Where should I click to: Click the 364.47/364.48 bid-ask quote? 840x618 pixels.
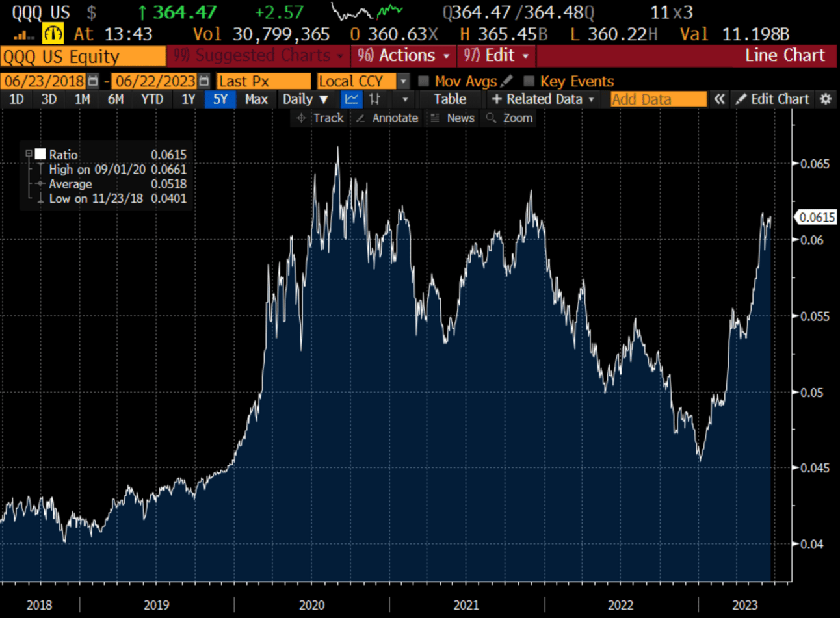[518, 12]
